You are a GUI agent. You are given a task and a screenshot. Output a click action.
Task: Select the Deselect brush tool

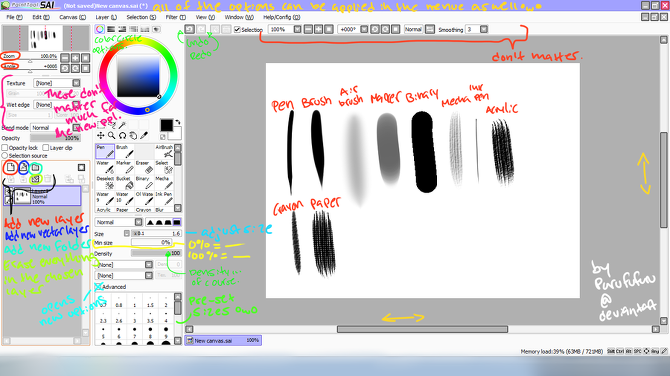(x=105, y=183)
